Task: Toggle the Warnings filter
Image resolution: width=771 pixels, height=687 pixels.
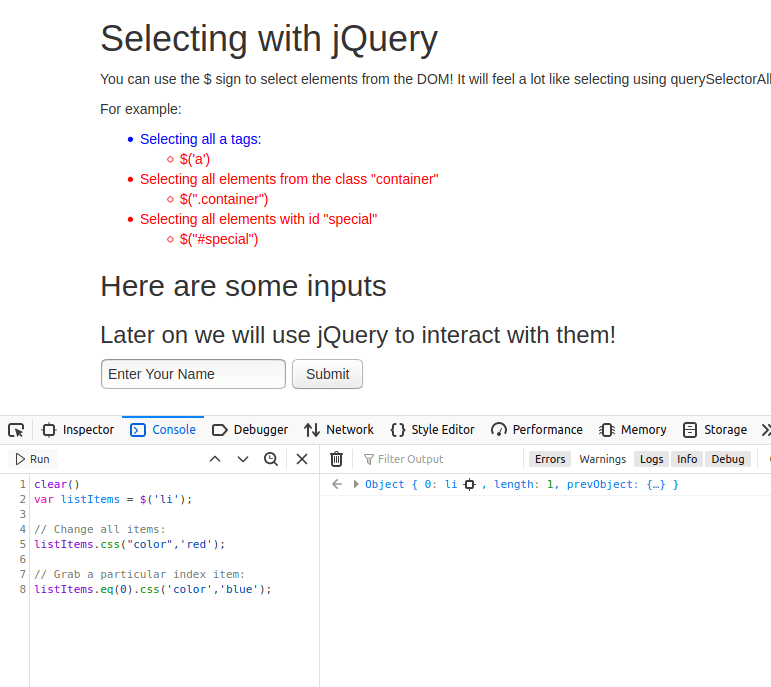Action: point(602,459)
